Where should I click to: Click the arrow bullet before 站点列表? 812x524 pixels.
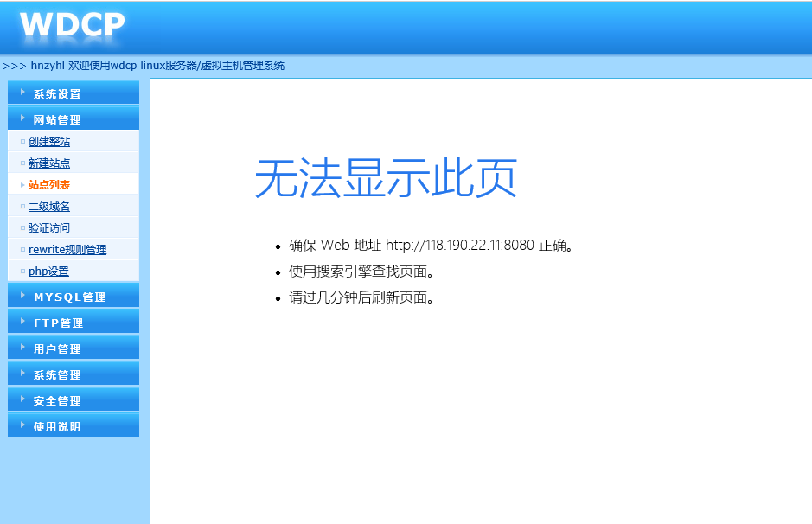22,185
